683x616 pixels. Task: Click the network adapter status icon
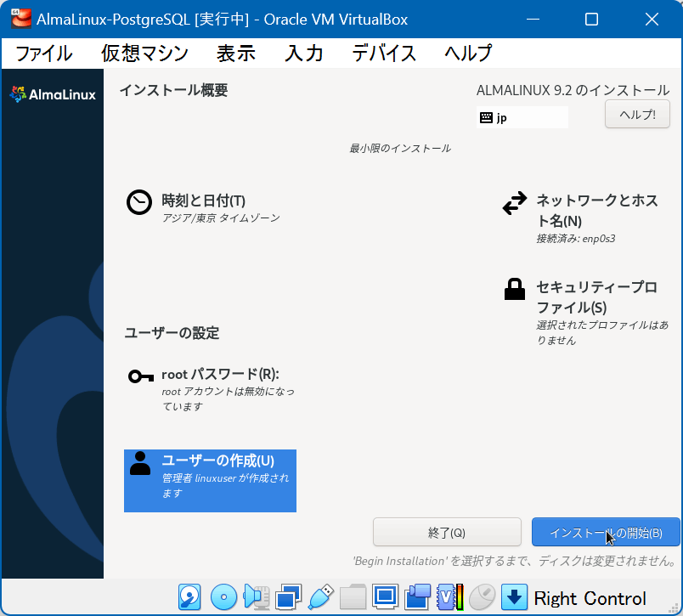pos(288,596)
